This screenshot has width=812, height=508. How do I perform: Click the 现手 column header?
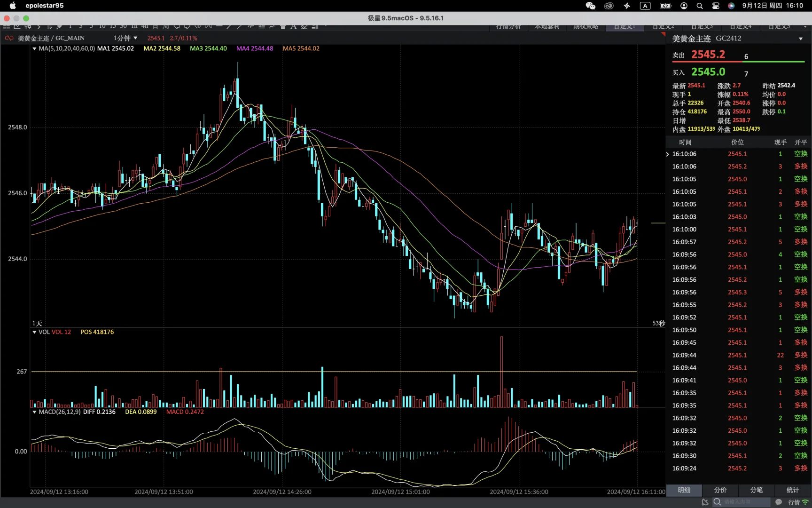[x=781, y=142]
